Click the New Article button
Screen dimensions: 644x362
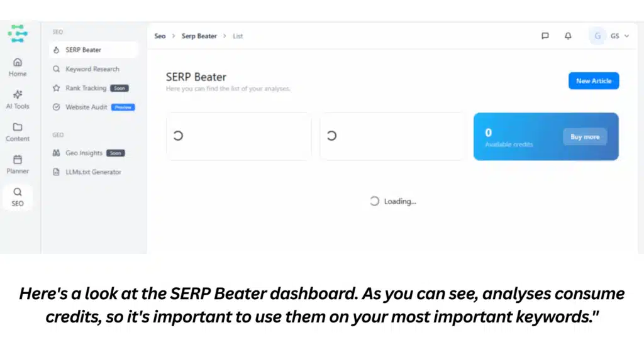click(593, 80)
